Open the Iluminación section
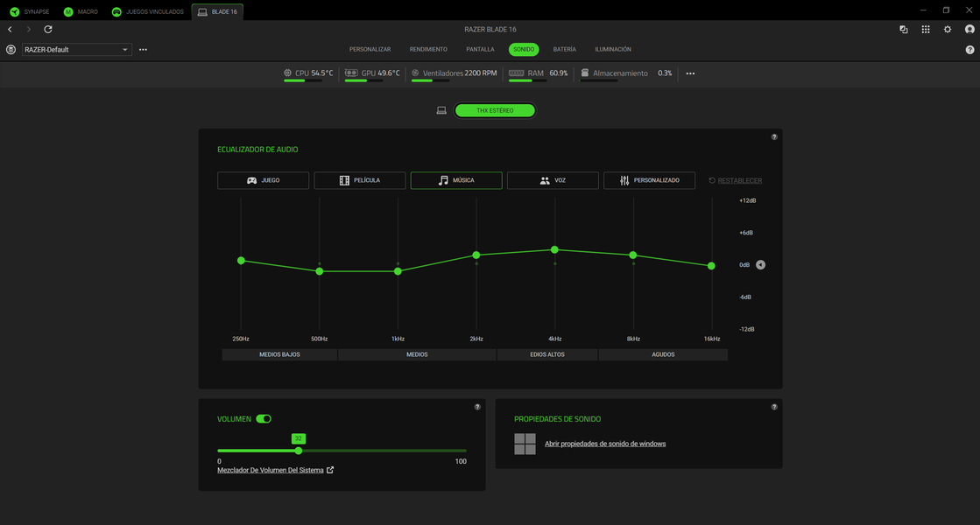980x525 pixels. [x=613, y=49]
